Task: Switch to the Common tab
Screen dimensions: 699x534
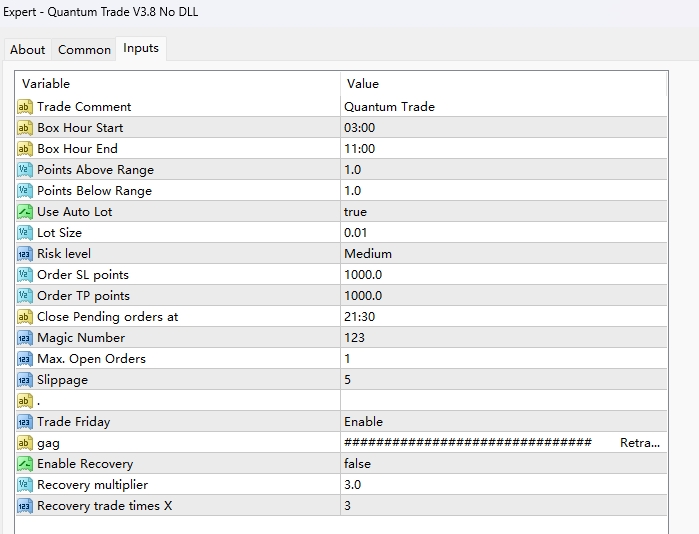Action: tap(85, 49)
